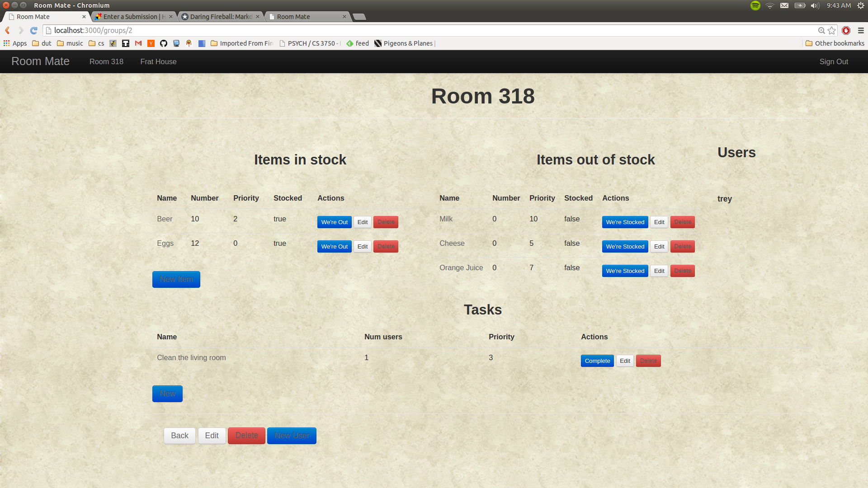Click the New Item button
This screenshot has height=488, width=868.
tap(176, 279)
